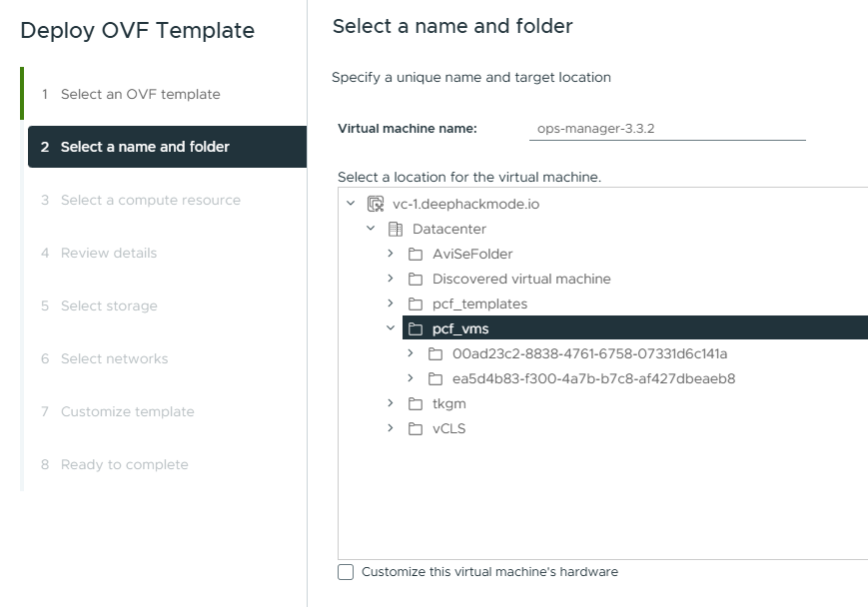Viewport: 868px width, 607px height.
Task: Open step 3 Select a compute resource
Action: (141, 200)
